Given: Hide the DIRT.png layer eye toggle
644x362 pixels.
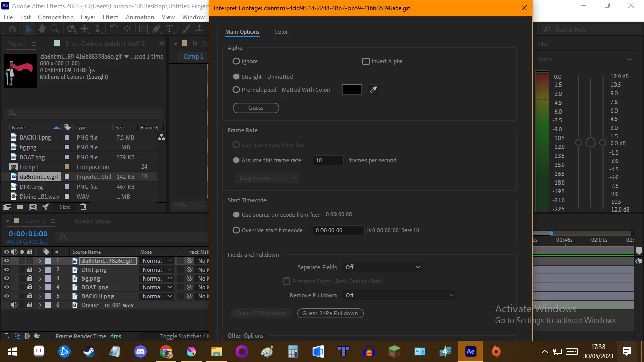Looking at the screenshot, I should pyautogui.click(x=7, y=270).
